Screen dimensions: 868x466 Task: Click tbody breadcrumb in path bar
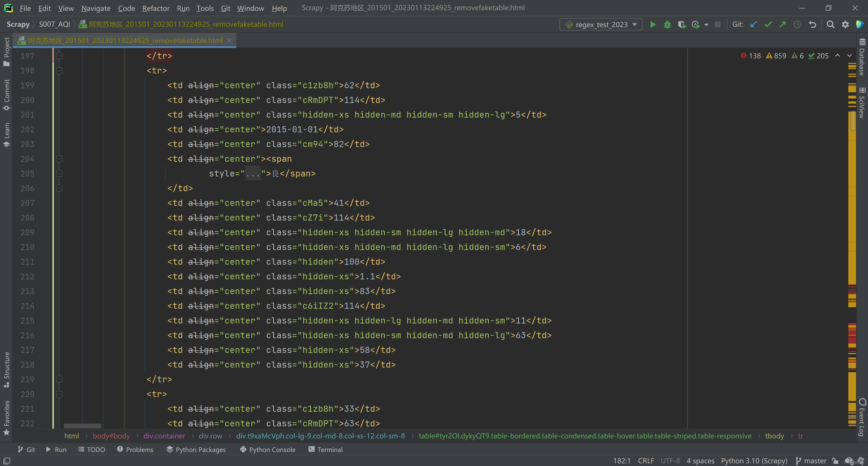point(774,436)
